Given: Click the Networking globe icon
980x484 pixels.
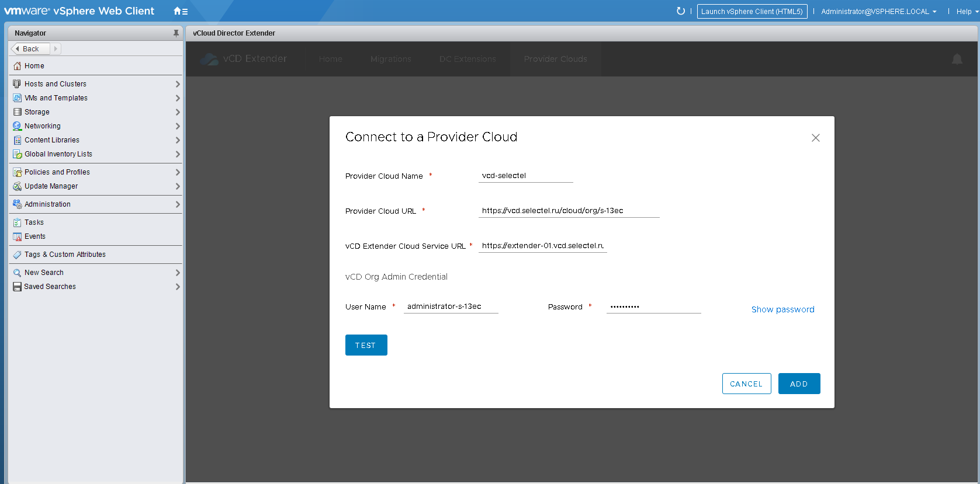Looking at the screenshot, I should pos(18,126).
